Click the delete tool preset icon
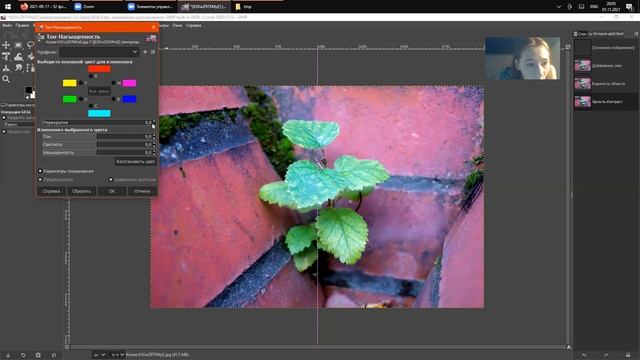Screen dimensions: 640x360 (38, 355)
